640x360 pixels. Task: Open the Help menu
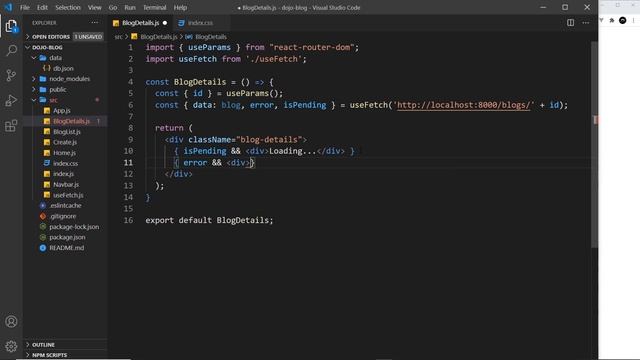180,7
